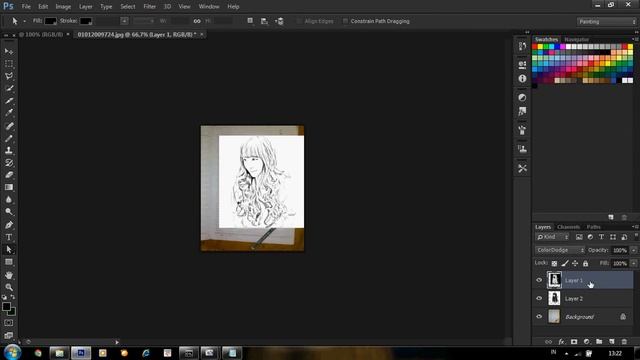Enable Align Edges checkbox
640x360 pixels.
pyautogui.click(x=299, y=21)
